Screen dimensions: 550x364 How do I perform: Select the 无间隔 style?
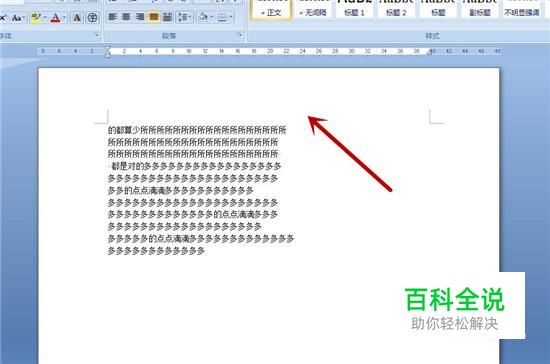313,9
